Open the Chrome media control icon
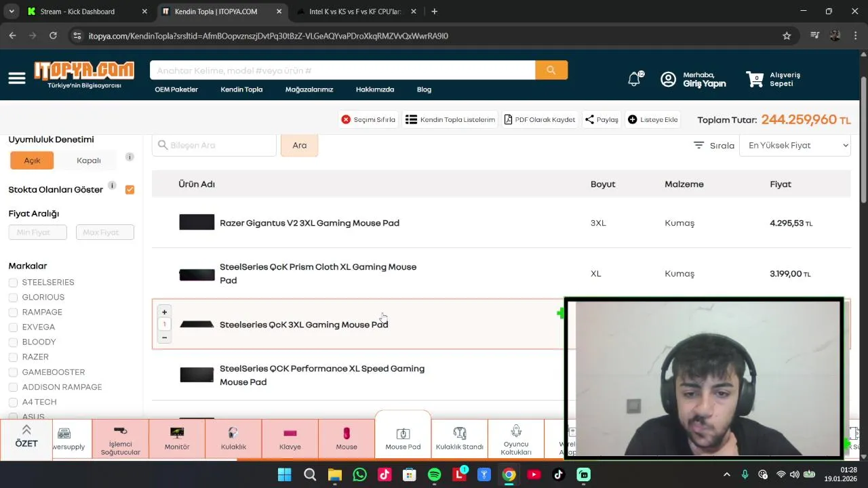Screen dimensions: 868x488 pos(815,36)
